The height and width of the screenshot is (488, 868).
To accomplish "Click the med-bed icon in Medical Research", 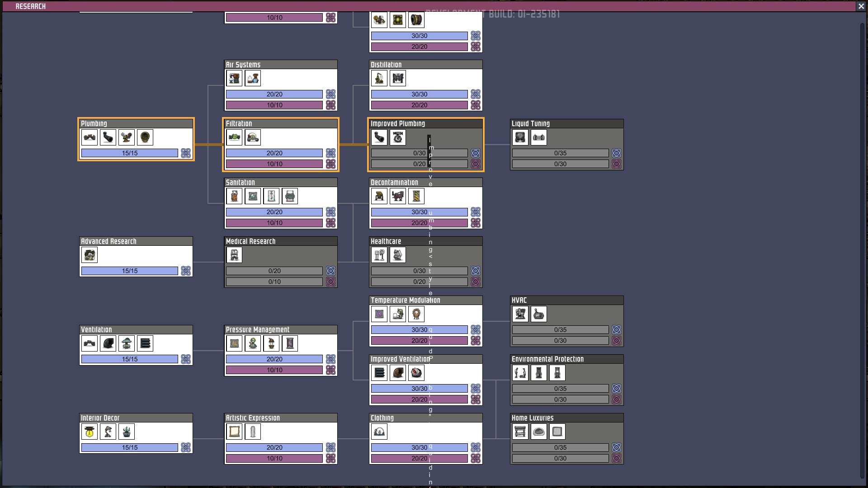I will coord(234,255).
